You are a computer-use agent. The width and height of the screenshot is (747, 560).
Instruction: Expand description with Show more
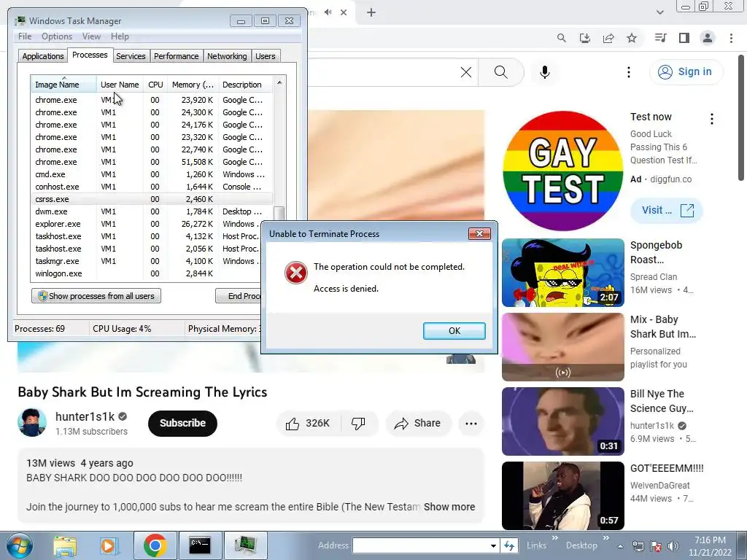pos(449,507)
